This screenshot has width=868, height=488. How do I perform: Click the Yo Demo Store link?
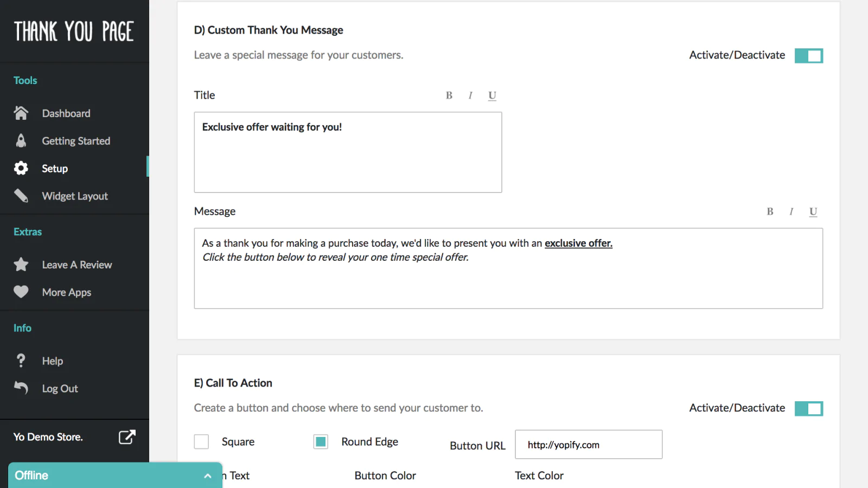48,436
